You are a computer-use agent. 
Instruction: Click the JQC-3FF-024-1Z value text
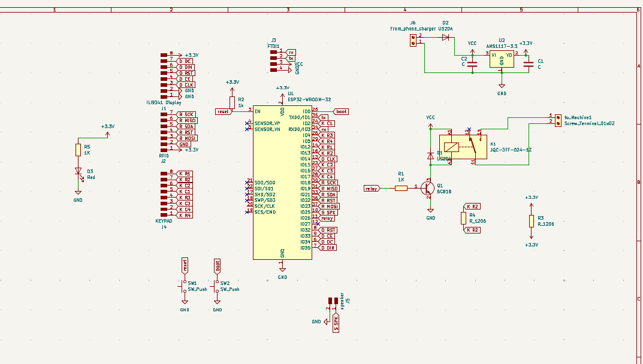point(511,150)
